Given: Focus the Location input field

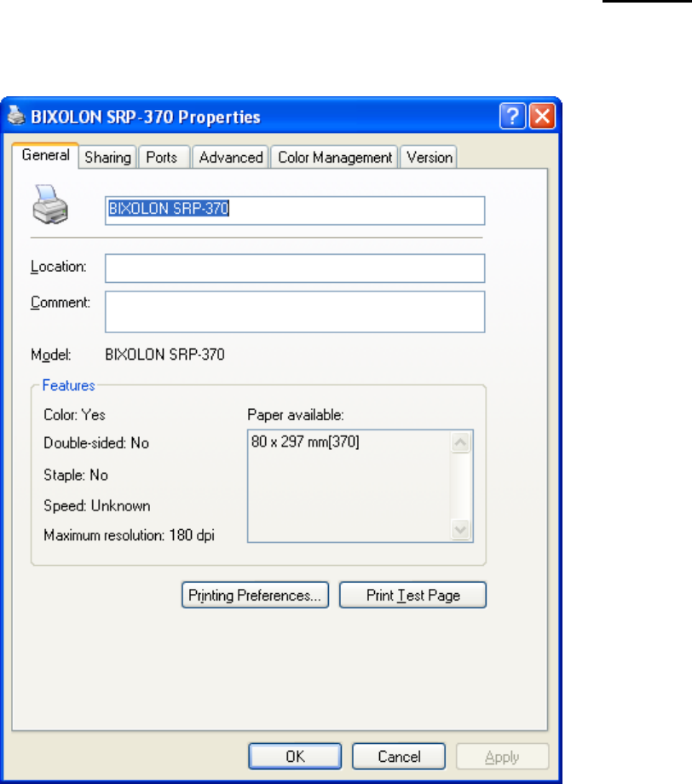Looking at the screenshot, I should [295, 268].
